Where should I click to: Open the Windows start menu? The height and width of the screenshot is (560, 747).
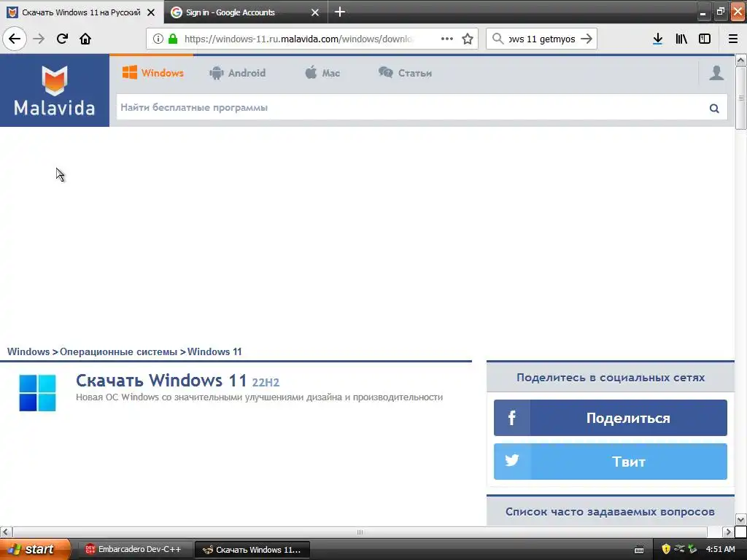[x=35, y=549]
